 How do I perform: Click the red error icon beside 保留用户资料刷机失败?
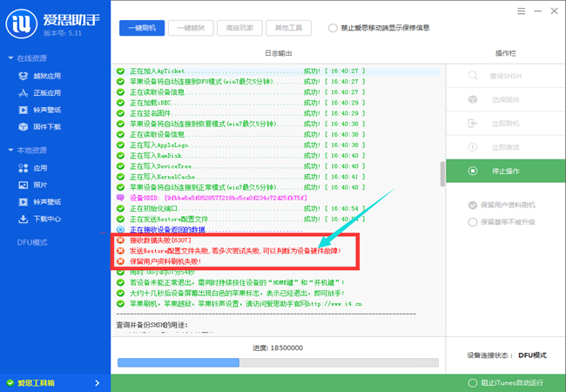click(120, 261)
